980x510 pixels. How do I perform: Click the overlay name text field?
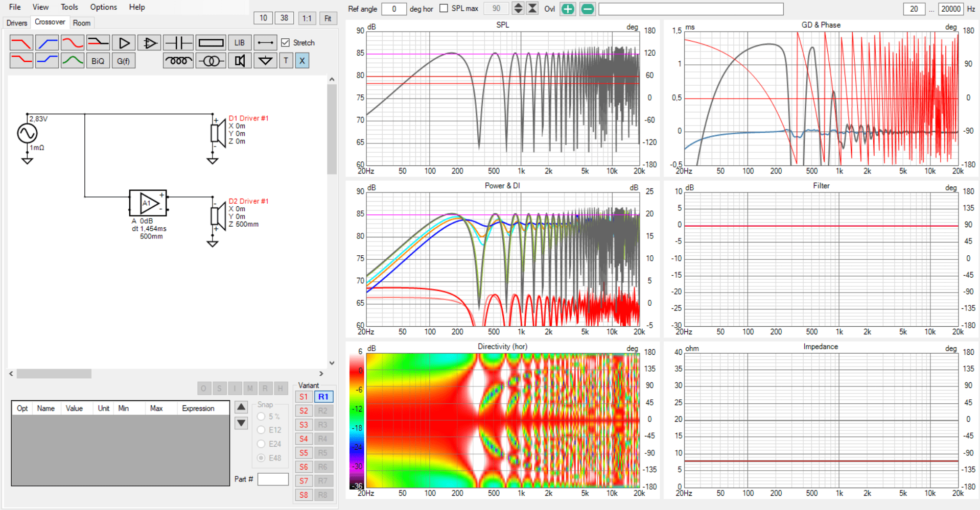[691, 9]
